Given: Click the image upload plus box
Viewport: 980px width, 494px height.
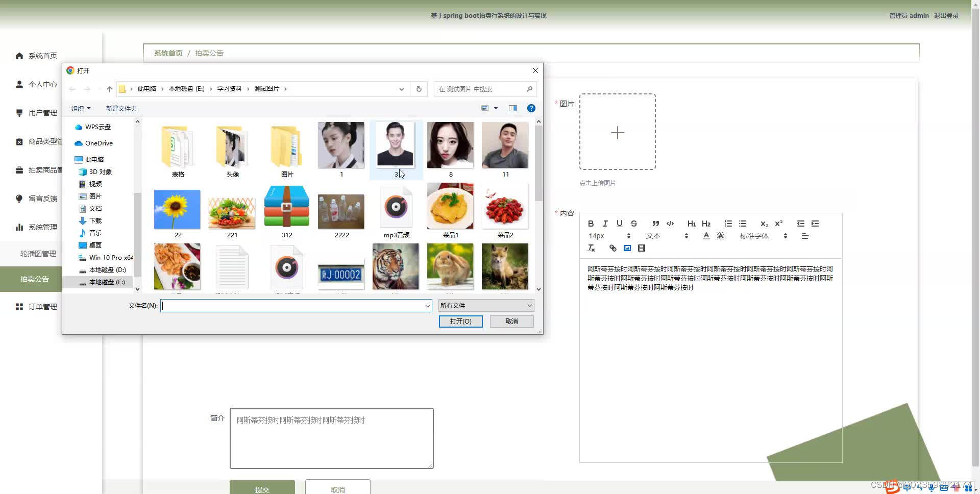Looking at the screenshot, I should point(618,132).
